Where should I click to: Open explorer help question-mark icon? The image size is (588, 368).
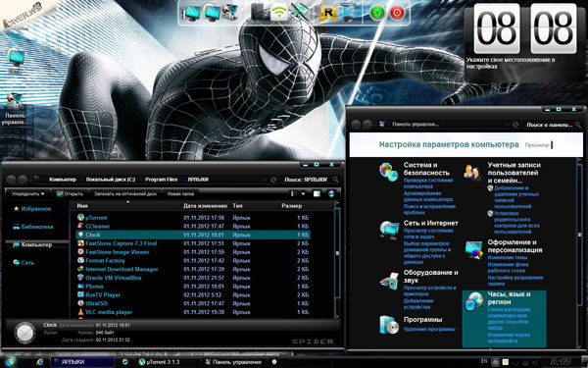pos(331,193)
